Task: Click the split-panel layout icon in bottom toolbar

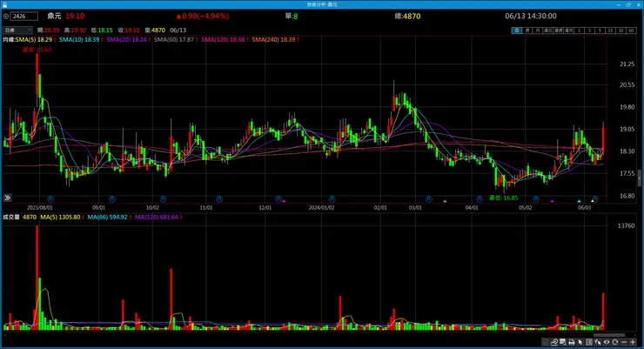Action: tap(589, 342)
